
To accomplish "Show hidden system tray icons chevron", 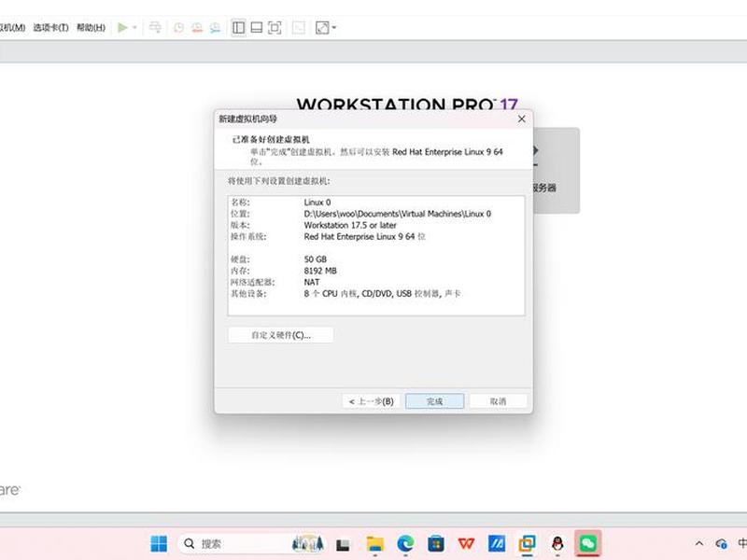I will tap(698, 543).
